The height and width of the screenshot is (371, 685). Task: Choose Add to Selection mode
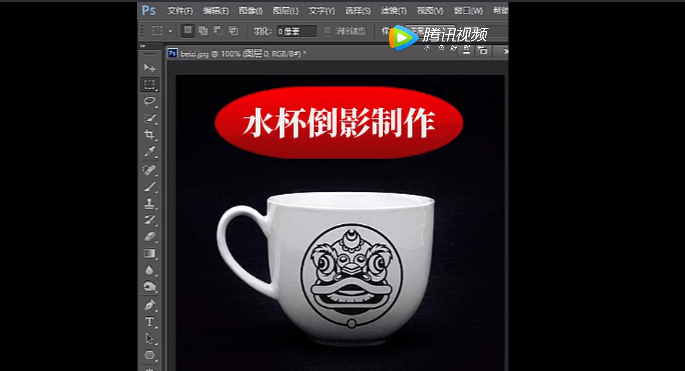pos(203,31)
